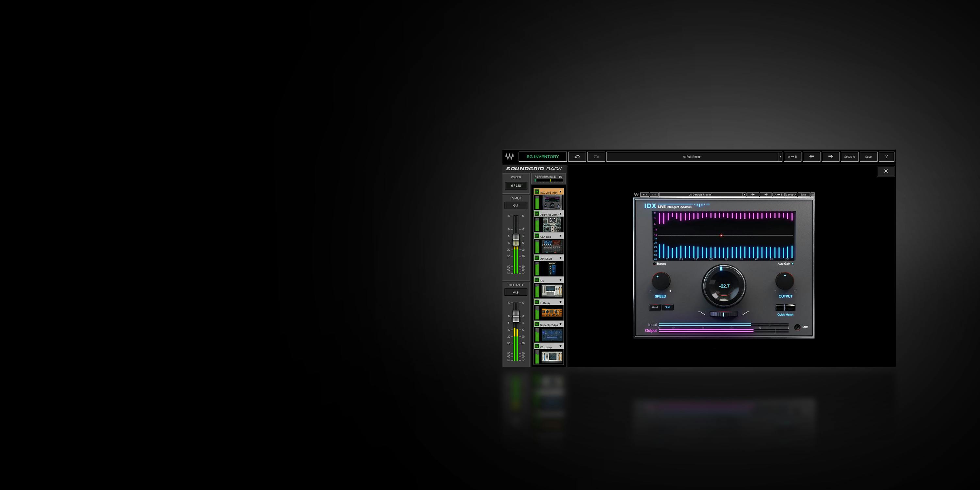Open the A: Default Preset dropdown in IDX
The width and height of the screenshot is (980, 490).
tap(701, 194)
